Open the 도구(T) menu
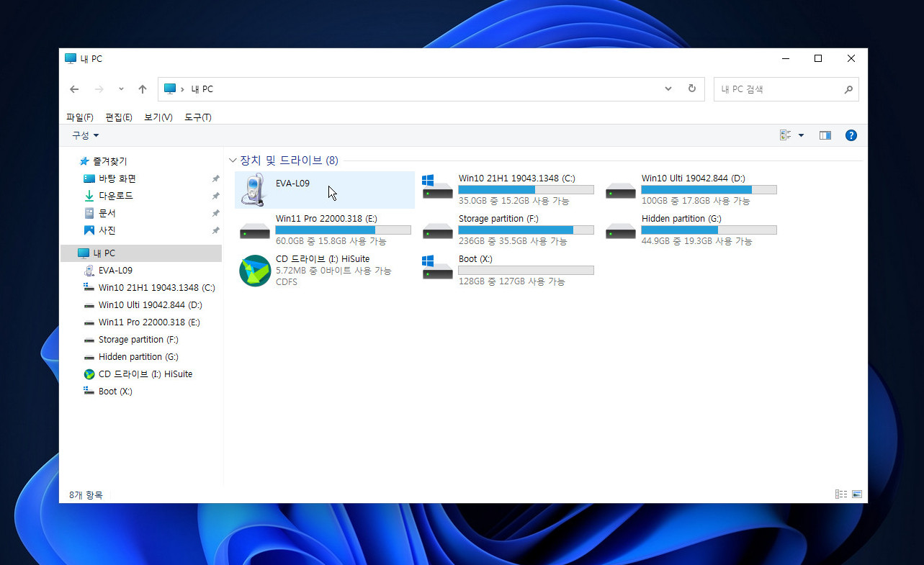The width and height of the screenshot is (924, 565). click(x=198, y=117)
